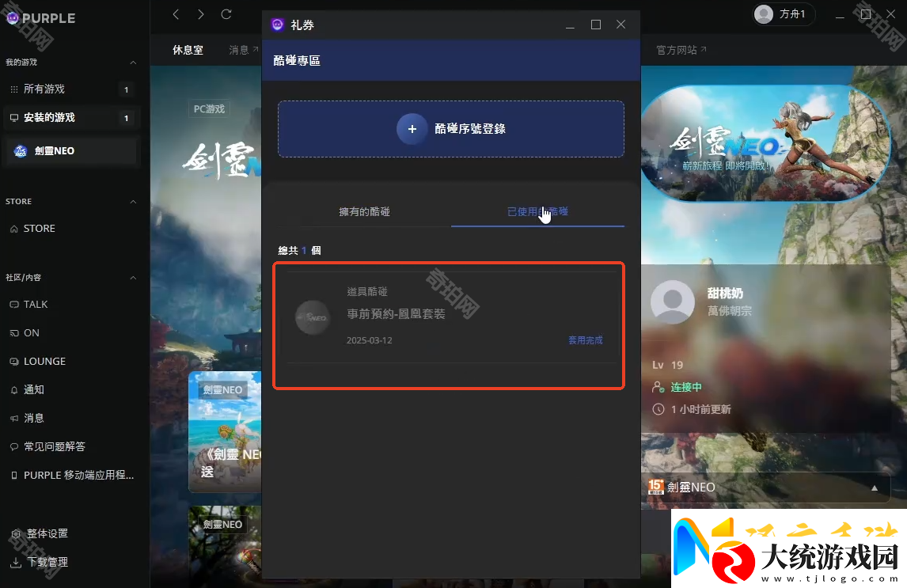Image resolution: width=907 pixels, height=588 pixels.
Task: Collapse the 社区/内容 section
Action: (133, 278)
